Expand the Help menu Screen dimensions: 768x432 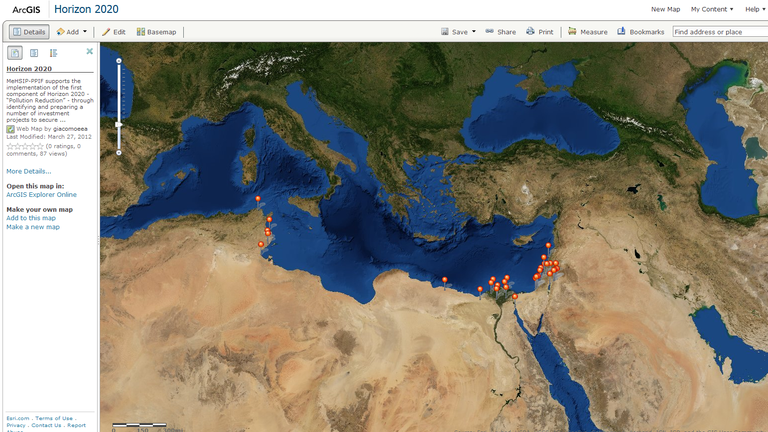755,9
